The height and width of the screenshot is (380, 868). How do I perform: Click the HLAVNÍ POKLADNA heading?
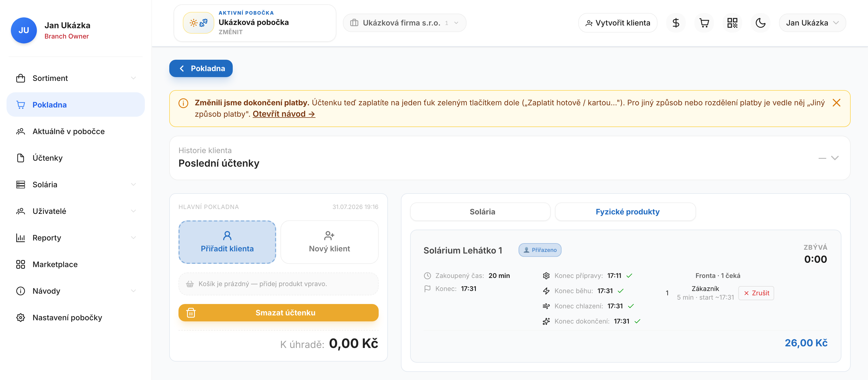(209, 207)
